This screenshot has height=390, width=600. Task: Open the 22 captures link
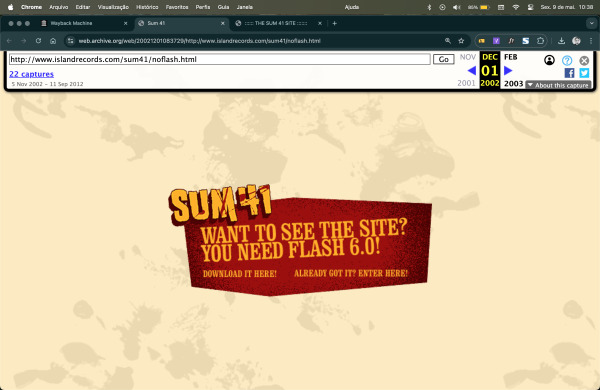(31, 74)
